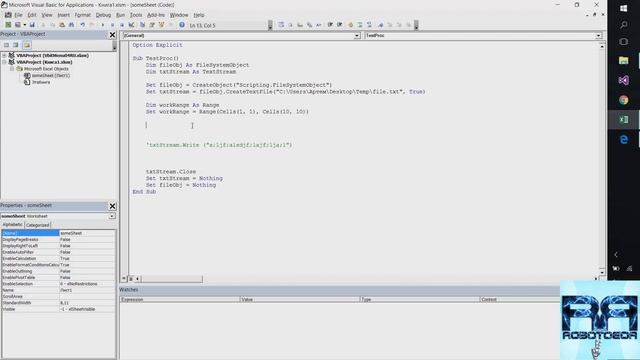Click the Cut icon in the toolbar
640x360 pixels.
pos(43,25)
